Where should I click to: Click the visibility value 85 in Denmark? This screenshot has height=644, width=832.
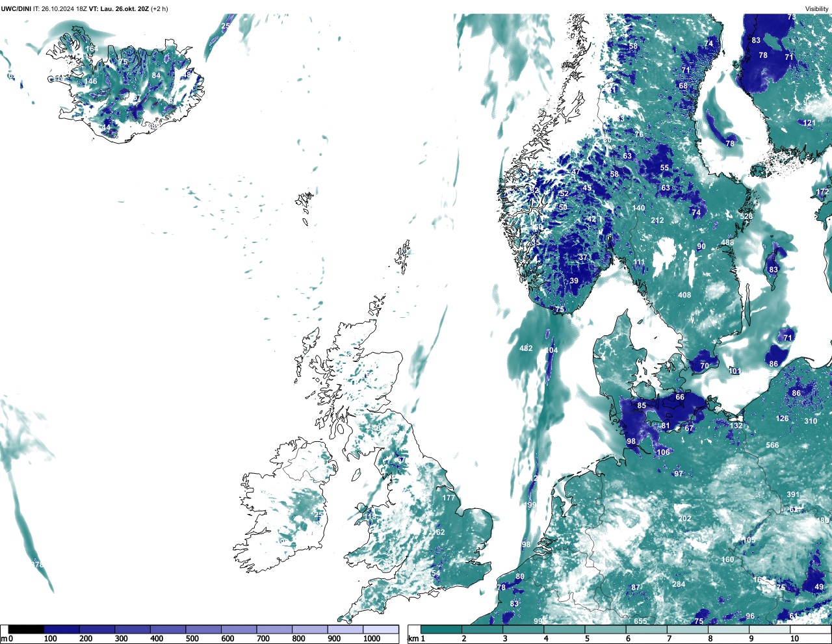click(642, 406)
